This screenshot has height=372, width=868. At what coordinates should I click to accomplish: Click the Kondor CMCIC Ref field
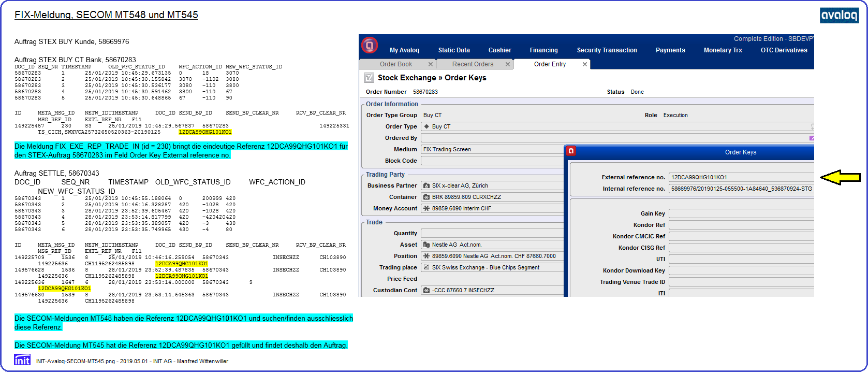point(741,236)
